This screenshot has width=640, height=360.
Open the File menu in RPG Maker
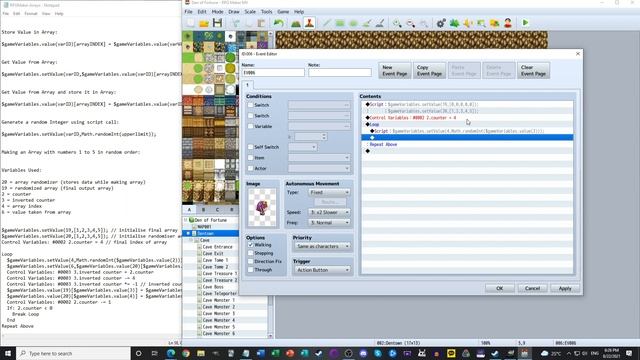coord(189,12)
